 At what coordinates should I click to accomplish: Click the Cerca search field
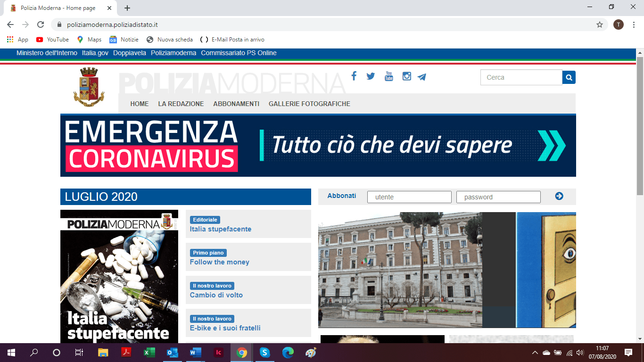click(521, 77)
